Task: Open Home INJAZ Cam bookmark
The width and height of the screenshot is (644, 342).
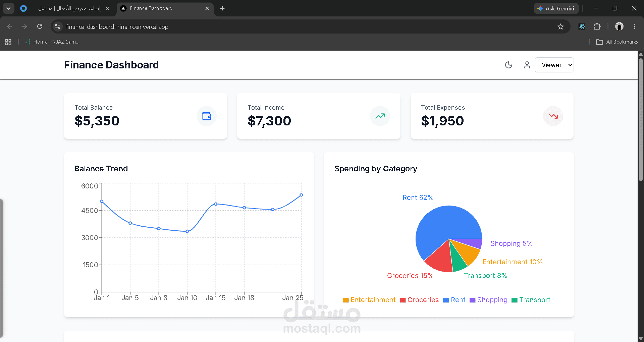Action: pyautogui.click(x=53, y=42)
